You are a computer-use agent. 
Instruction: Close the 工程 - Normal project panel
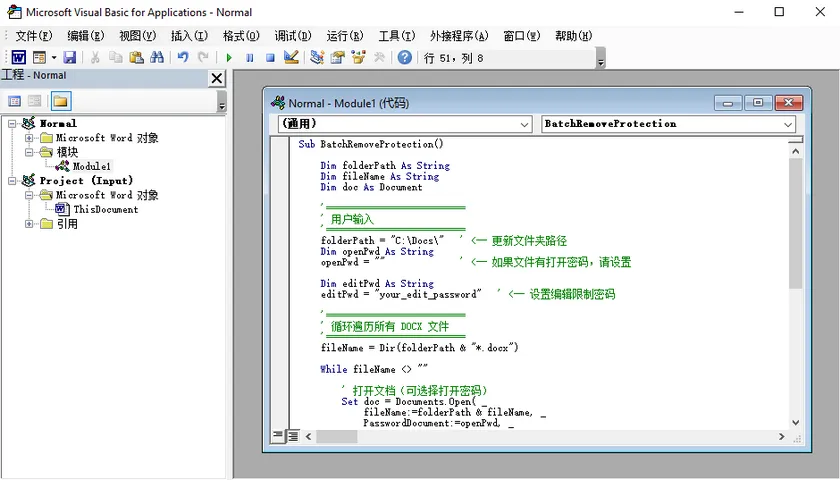coord(216,78)
